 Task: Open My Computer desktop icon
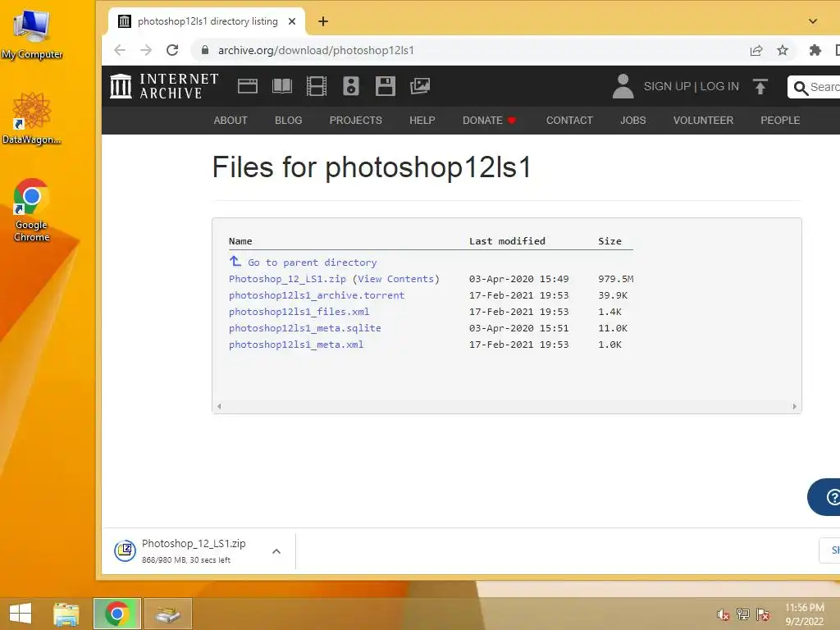click(x=32, y=34)
